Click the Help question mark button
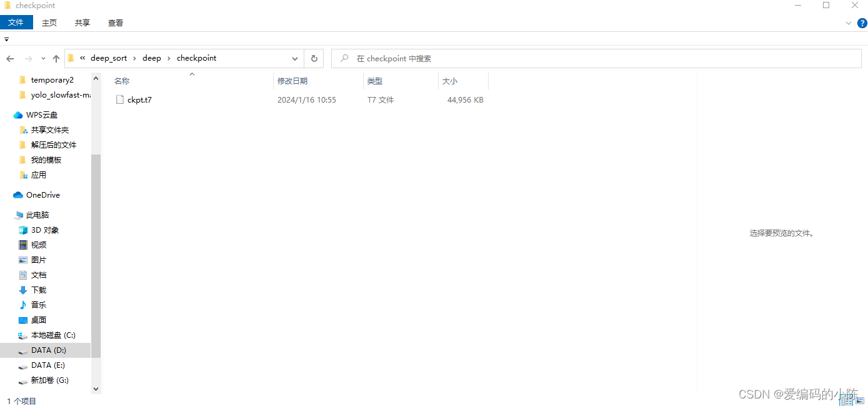This screenshot has height=406, width=868. tap(862, 23)
